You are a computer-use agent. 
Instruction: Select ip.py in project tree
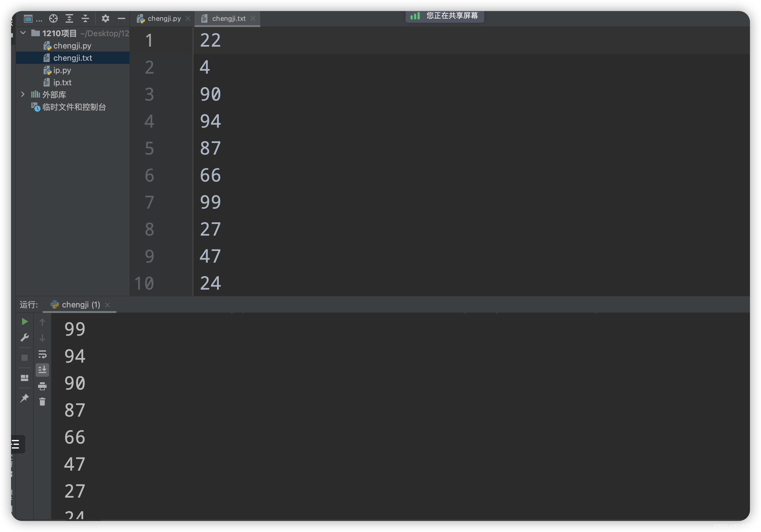click(x=62, y=70)
